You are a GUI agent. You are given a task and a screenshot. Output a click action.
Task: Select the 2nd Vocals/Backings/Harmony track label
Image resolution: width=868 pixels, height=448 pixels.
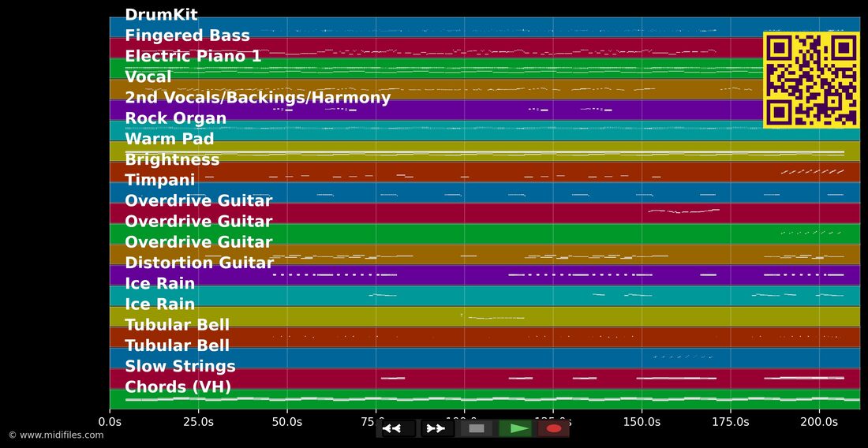click(257, 98)
